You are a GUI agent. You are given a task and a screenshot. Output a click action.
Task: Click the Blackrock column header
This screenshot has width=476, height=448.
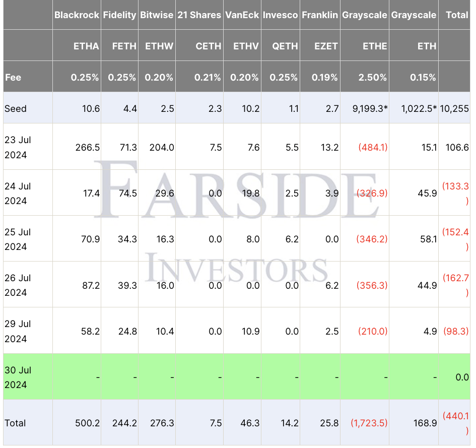(x=77, y=15)
